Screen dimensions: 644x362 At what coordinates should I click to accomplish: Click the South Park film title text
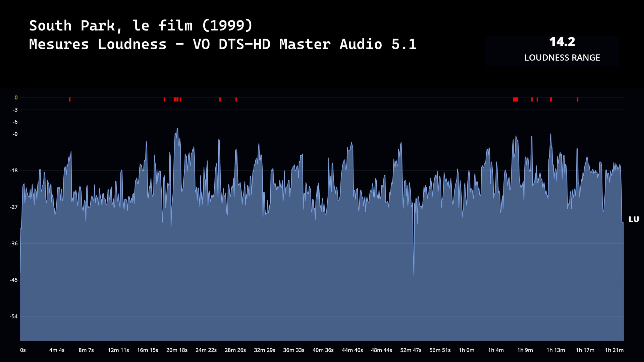pyautogui.click(x=141, y=26)
